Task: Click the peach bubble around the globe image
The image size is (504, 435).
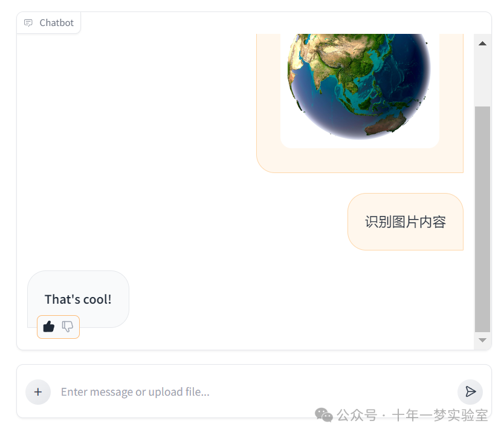Action: coord(360,161)
